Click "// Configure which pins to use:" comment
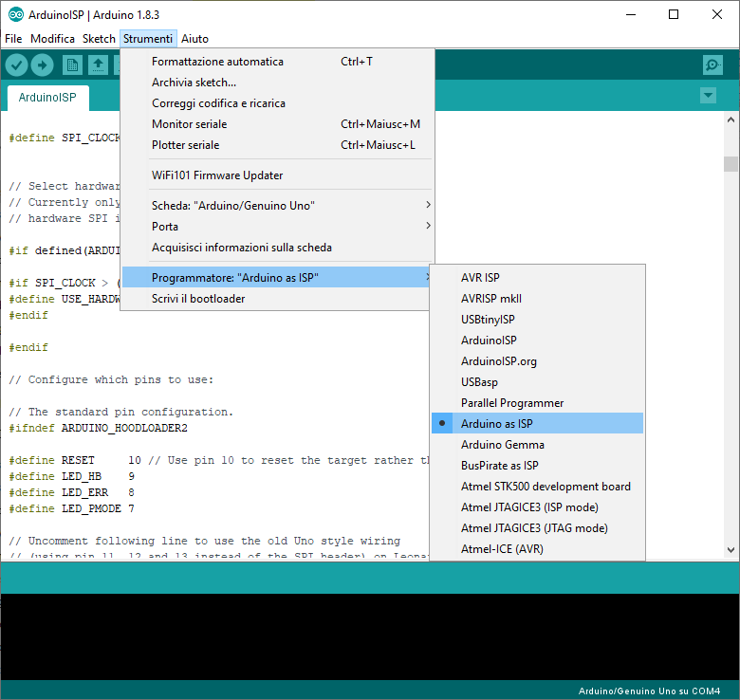The height and width of the screenshot is (700, 740). point(111,379)
